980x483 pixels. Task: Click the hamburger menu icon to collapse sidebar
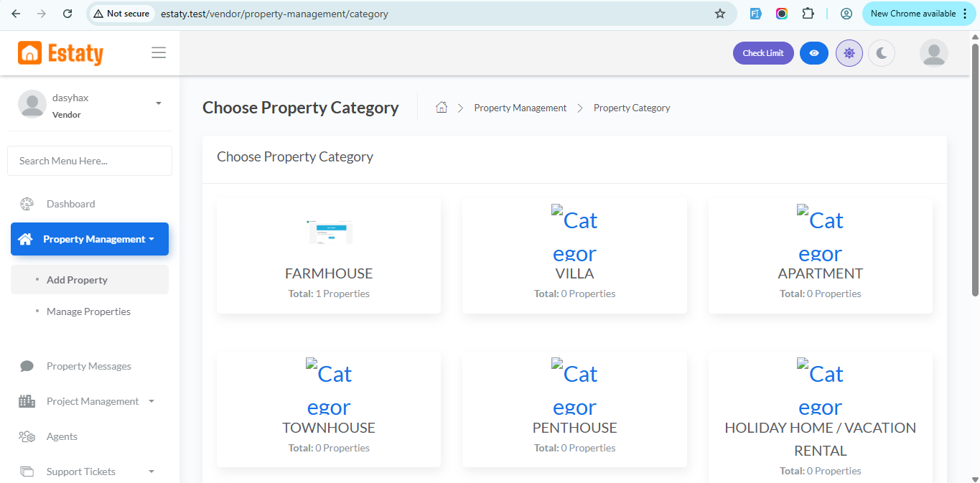[x=159, y=53]
